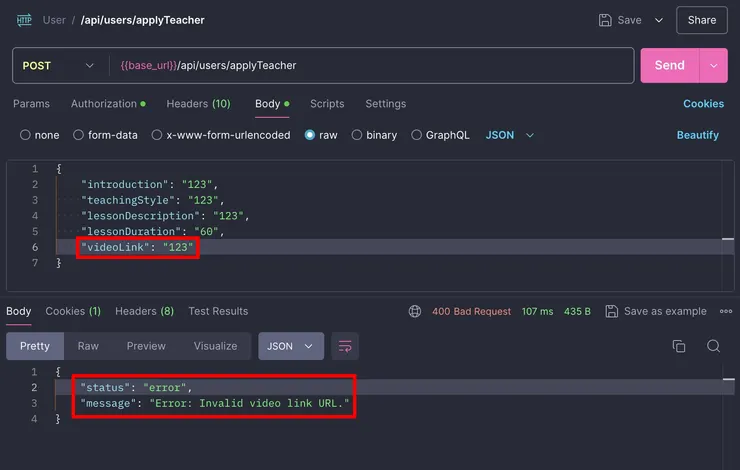Viewport: 740px width, 470px height.
Task: Click the request editor scrollbar marker
Action: click(728, 239)
